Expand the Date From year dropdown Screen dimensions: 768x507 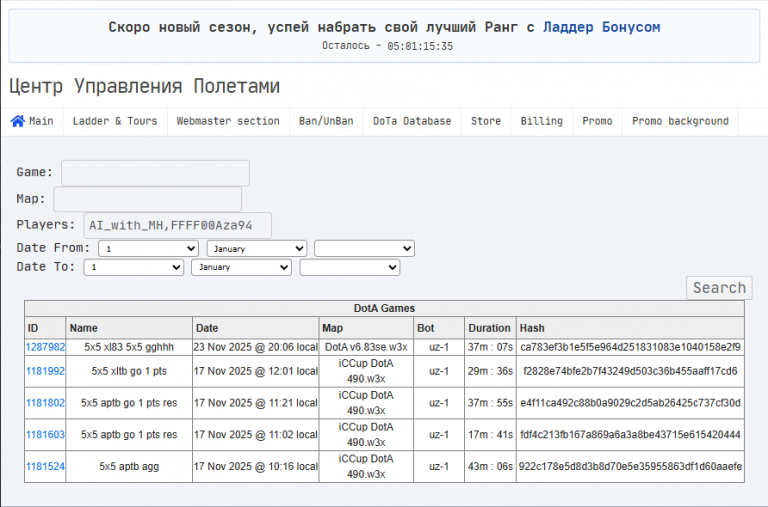pos(364,248)
